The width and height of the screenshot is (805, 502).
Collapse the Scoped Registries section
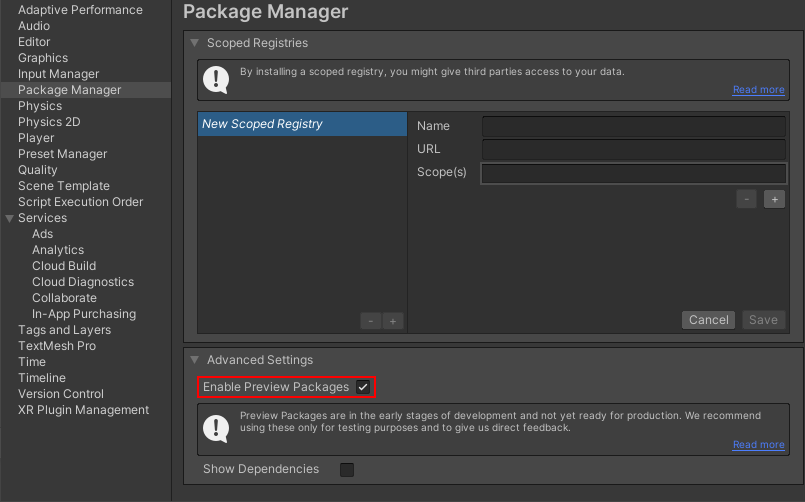[x=195, y=43]
